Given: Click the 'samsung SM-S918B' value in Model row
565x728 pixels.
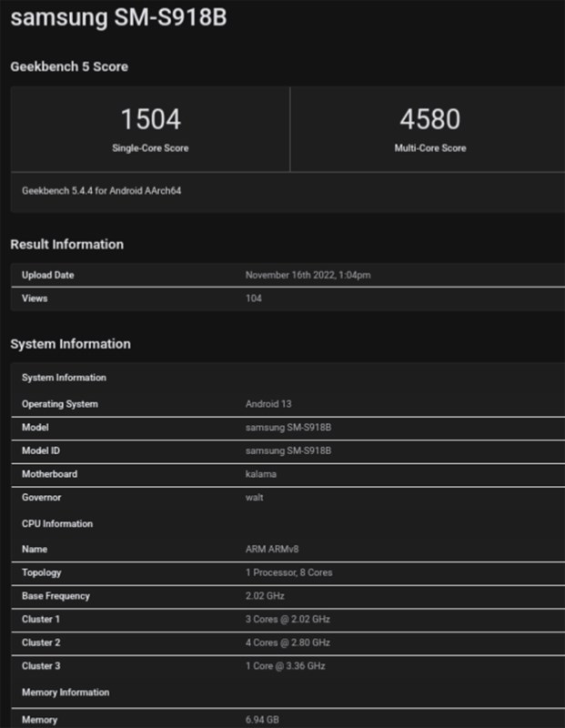Looking at the screenshot, I should coord(288,427).
